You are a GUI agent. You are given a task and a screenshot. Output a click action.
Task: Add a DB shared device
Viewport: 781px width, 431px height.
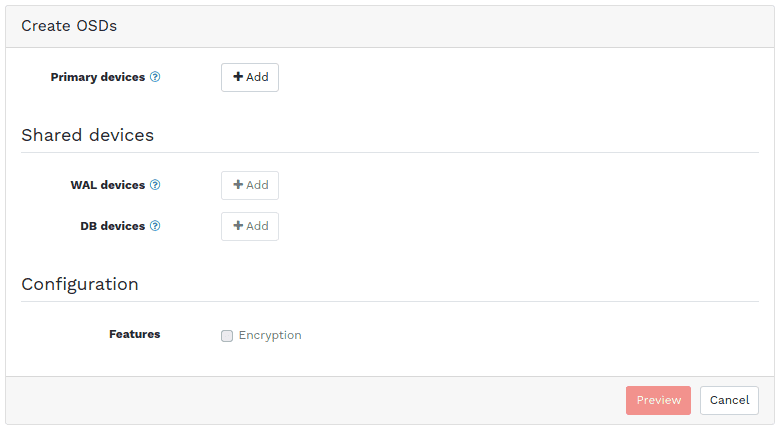click(250, 226)
